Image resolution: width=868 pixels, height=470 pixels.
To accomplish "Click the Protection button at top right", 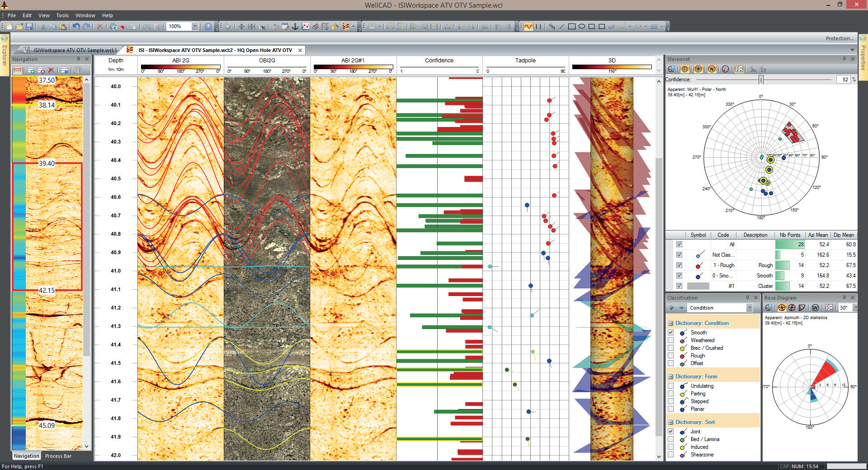I will tap(840, 38).
